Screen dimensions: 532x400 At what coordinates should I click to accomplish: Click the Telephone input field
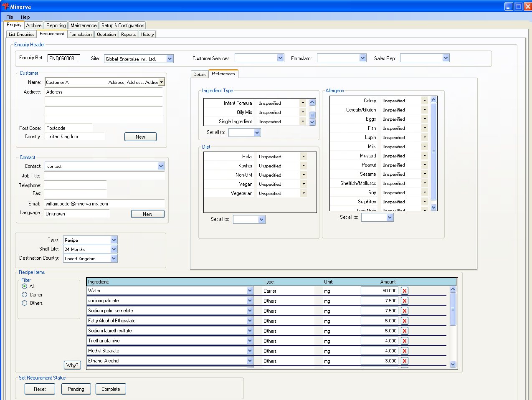pos(75,185)
